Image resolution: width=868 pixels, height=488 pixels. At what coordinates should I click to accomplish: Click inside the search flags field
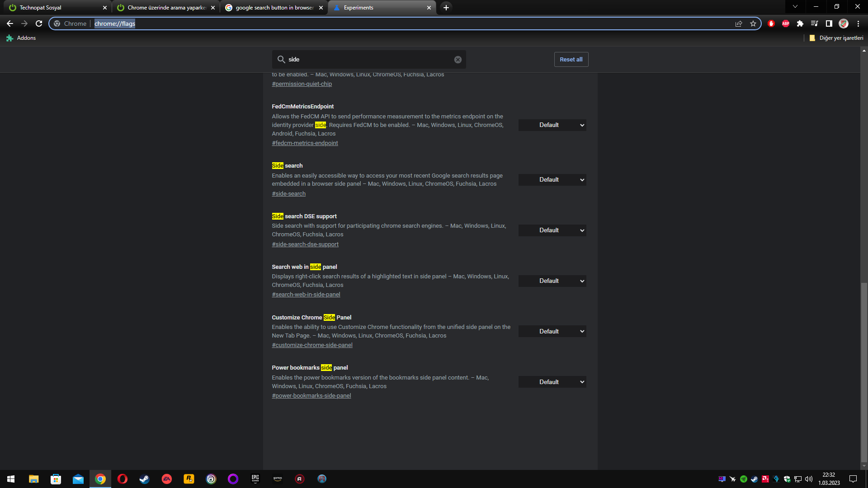coord(368,60)
